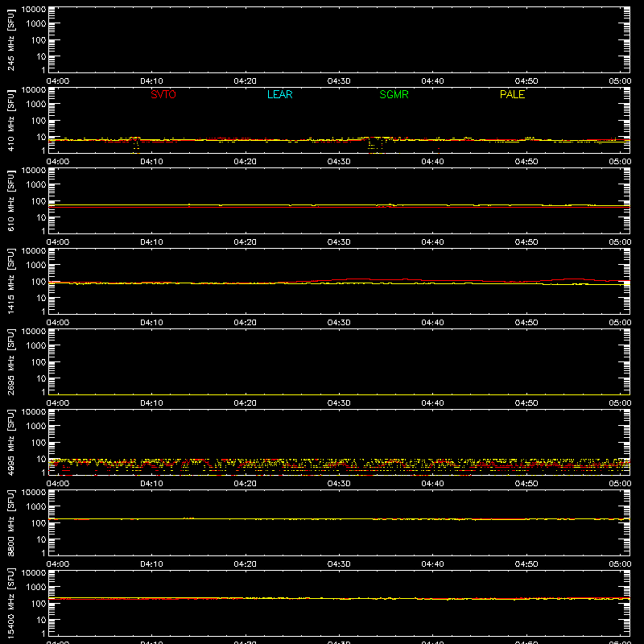Click the yellow PALE station label
This screenshot has height=644, width=644.
[512, 94]
